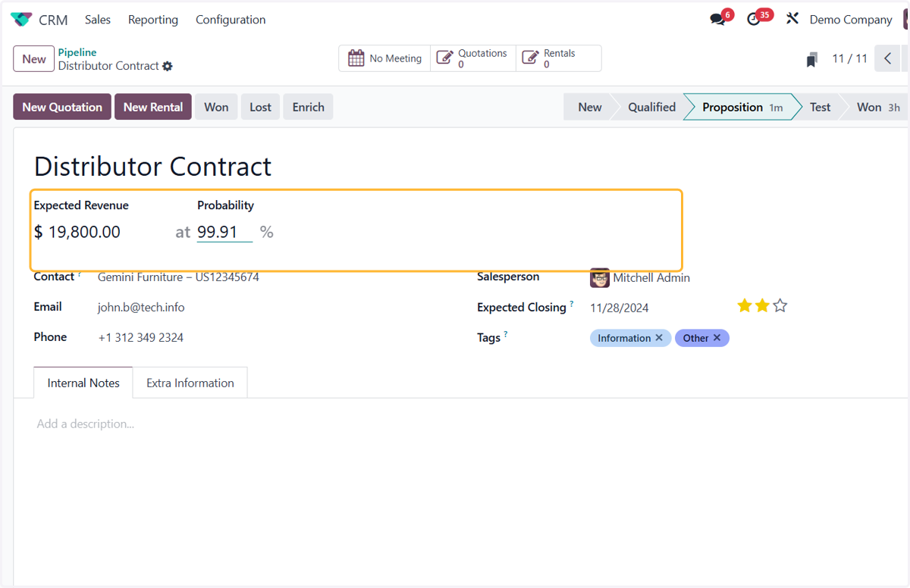Switch to Internal Notes tab
Screen dimensions: 910x588
point(83,383)
